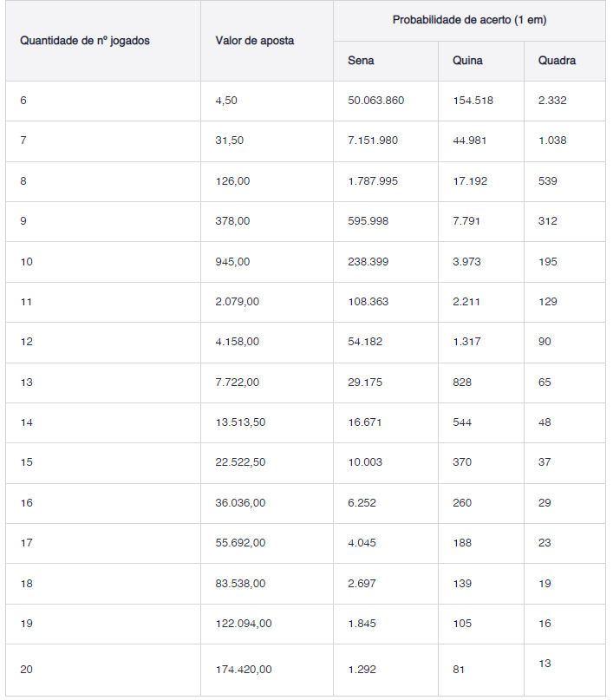Click the 4,50 bet value cell
Screen dimensions: 613x700
pos(226,101)
